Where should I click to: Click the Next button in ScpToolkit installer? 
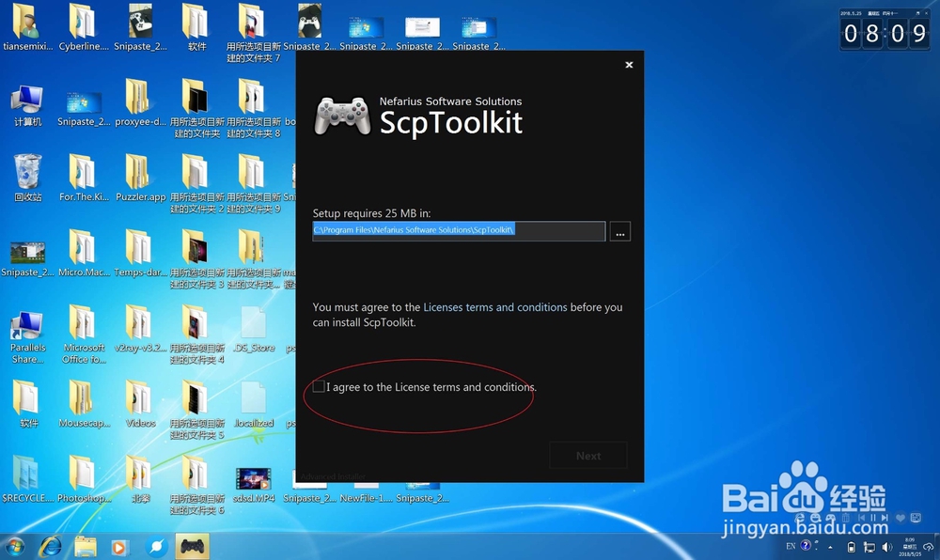588,456
